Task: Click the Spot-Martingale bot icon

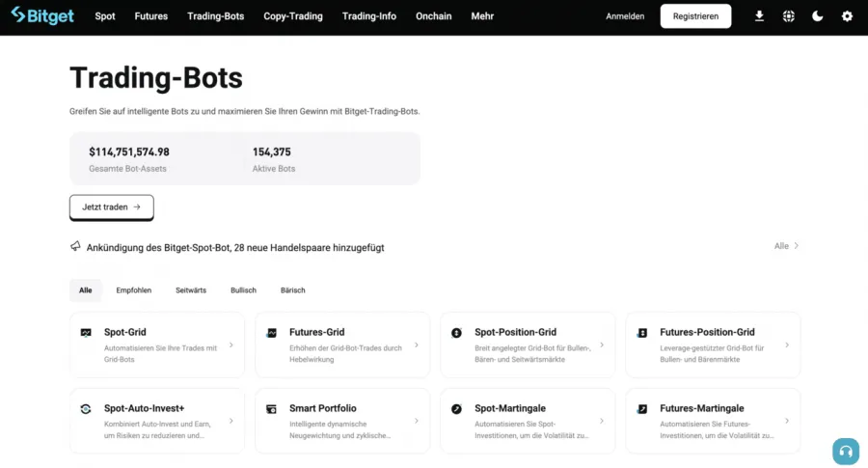Action: point(456,409)
